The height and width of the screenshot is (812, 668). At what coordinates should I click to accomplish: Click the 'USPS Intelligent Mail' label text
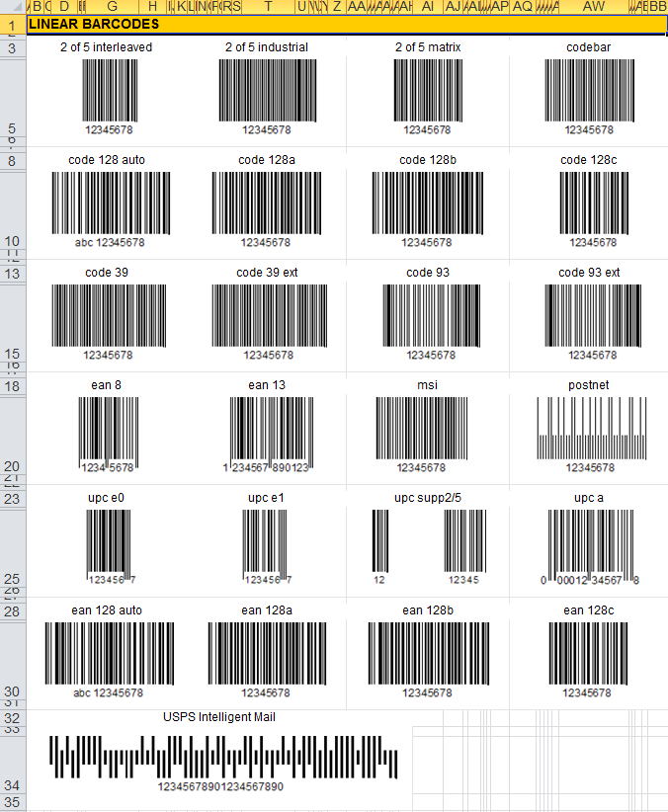tap(219, 717)
